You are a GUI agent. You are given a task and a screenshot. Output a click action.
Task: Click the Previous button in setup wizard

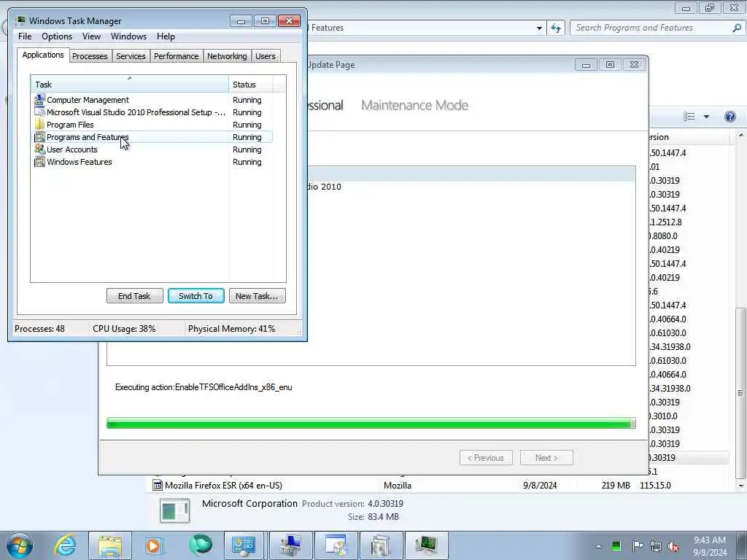tap(486, 458)
